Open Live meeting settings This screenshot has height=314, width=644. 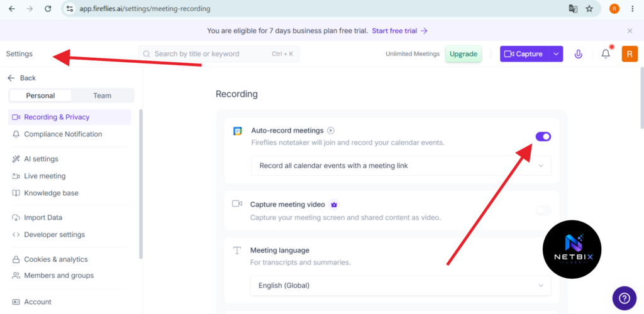click(70, 176)
